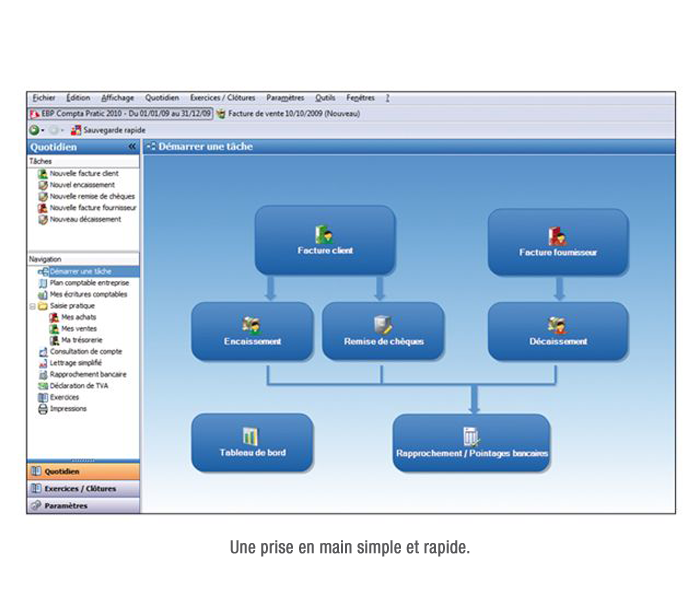Launch the Encaissement task

coord(252,331)
